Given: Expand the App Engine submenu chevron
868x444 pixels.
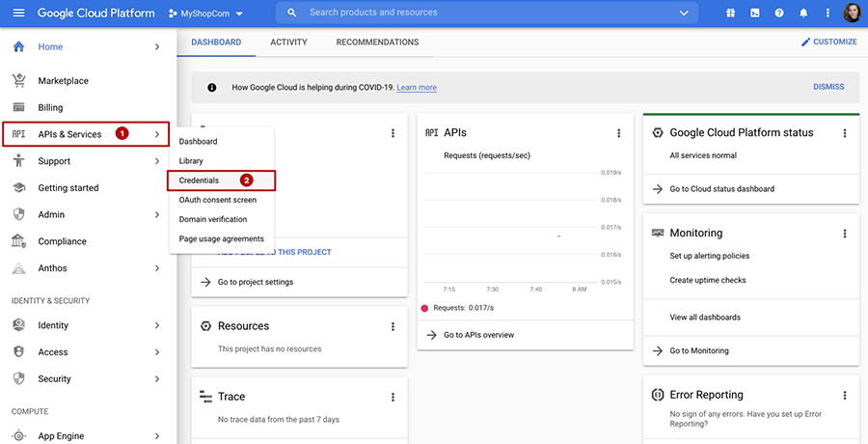Looking at the screenshot, I should pyautogui.click(x=157, y=436).
